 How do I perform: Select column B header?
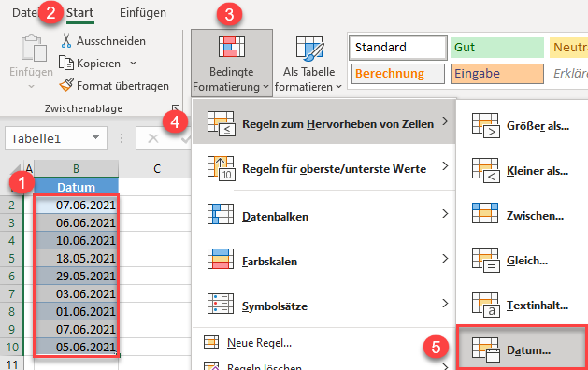click(76, 169)
